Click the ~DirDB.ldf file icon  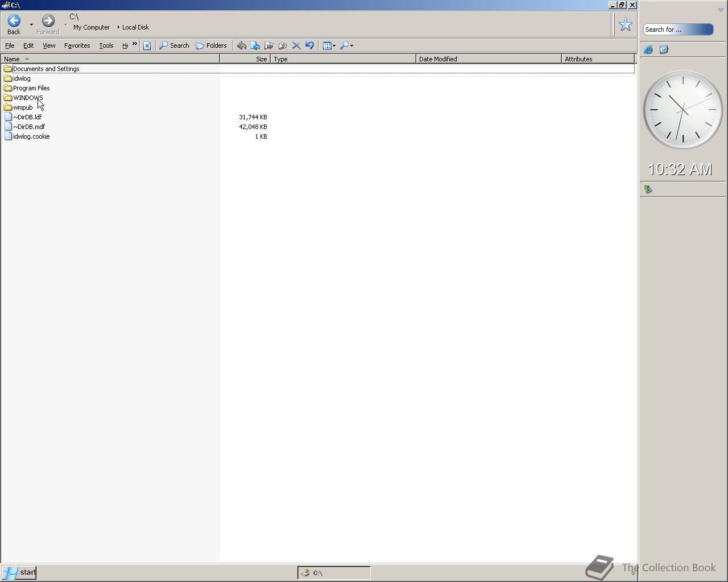pyautogui.click(x=8, y=117)
